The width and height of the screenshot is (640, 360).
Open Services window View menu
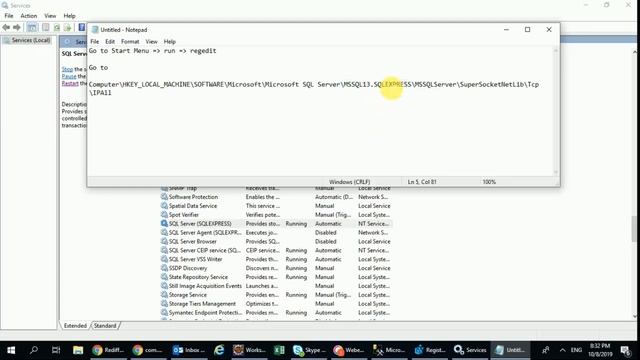50,16
